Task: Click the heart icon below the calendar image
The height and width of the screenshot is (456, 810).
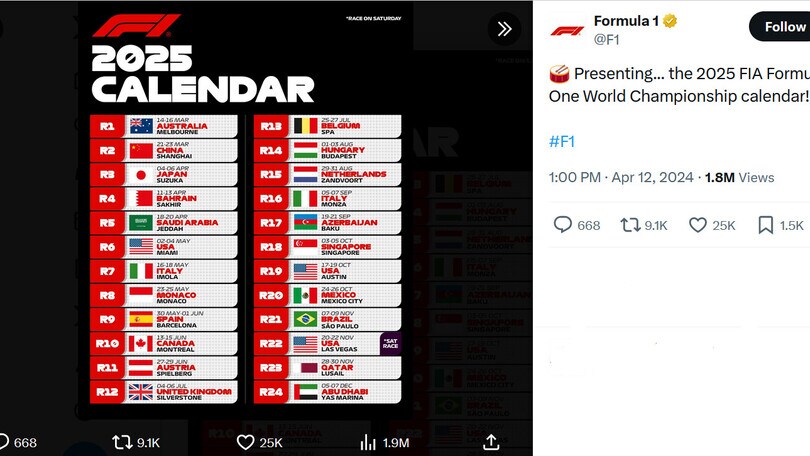Action: [245, 442]
